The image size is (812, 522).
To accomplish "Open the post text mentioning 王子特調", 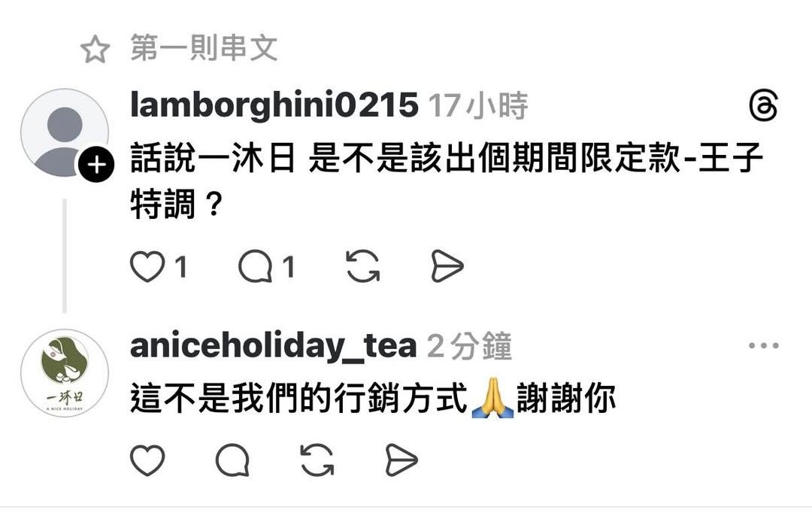I will [447, 181].
